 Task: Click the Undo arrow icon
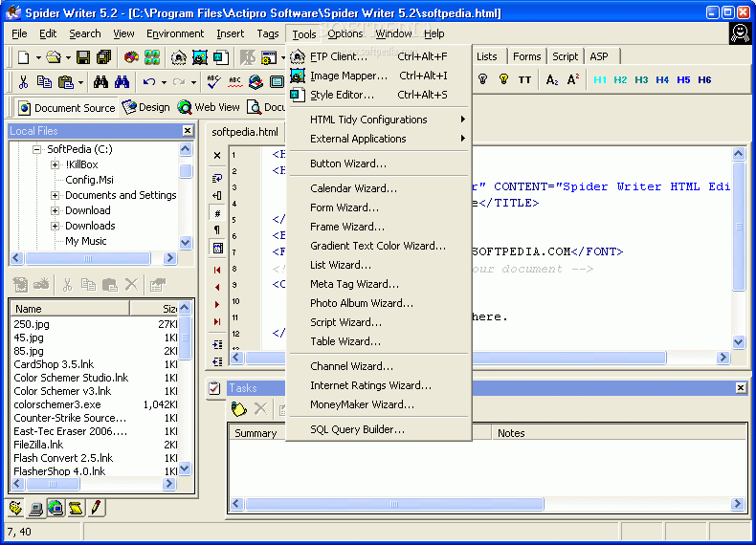click(149, 82)
